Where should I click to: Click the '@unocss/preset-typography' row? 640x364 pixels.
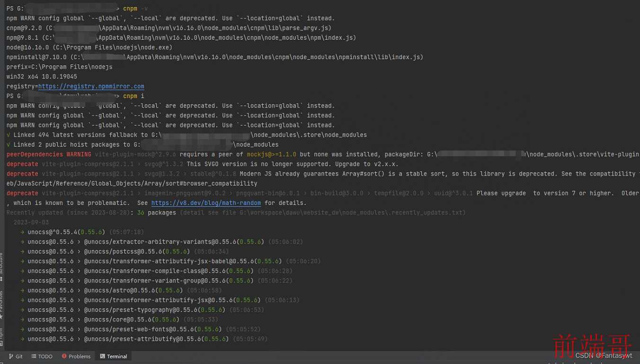[x=142, y=310]
